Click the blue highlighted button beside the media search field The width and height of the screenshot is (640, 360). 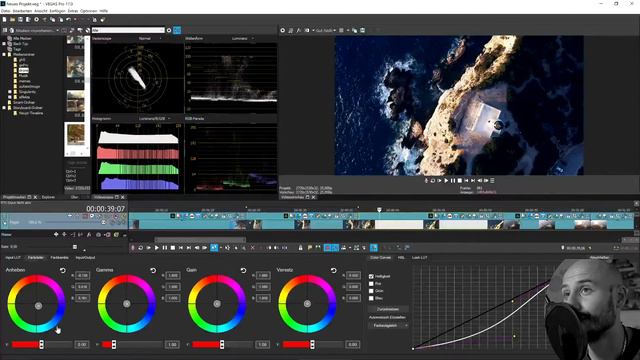click(177, 30)
